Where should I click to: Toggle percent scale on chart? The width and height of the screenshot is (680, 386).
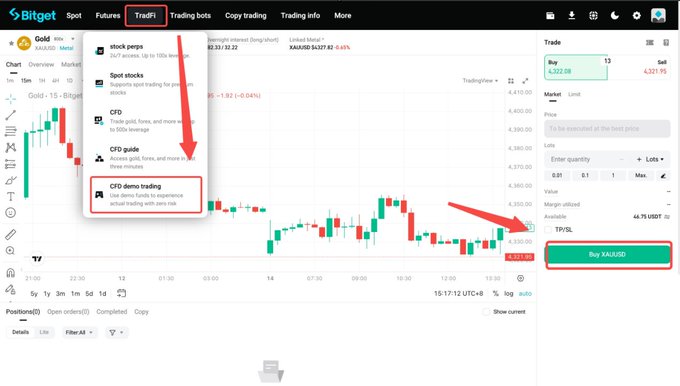click(x=496, y=294)
